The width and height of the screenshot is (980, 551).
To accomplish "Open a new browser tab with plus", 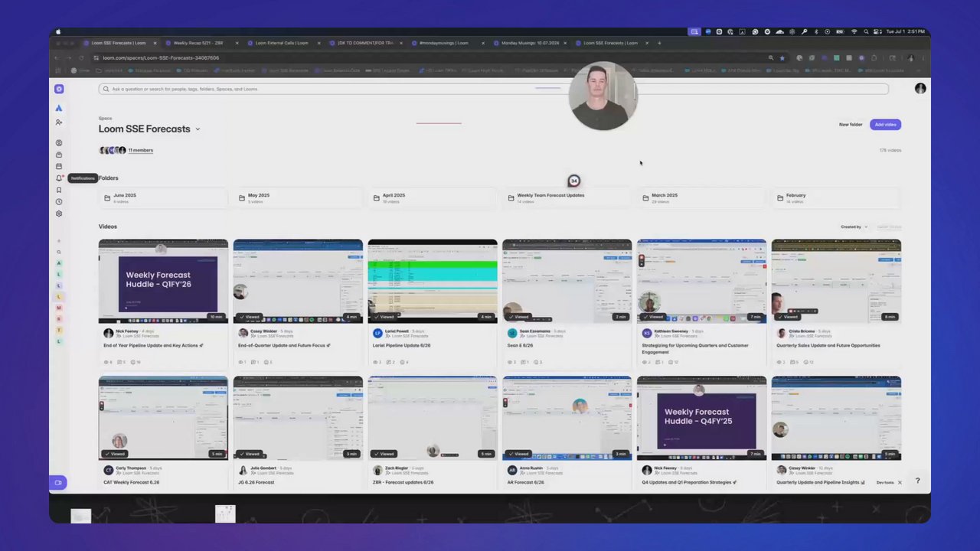I will click(x=659, y=43).
